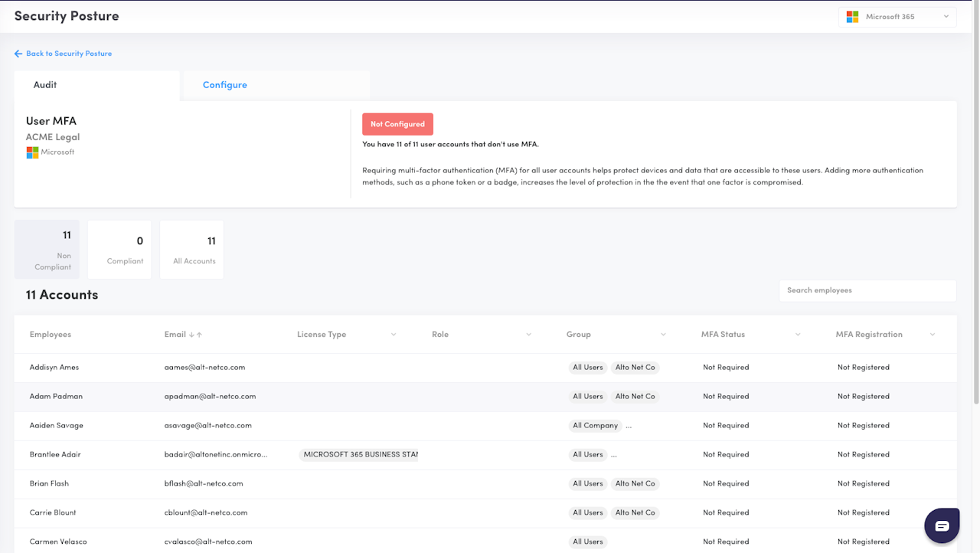Expand the License Type column filter

(x=394, y=335)
